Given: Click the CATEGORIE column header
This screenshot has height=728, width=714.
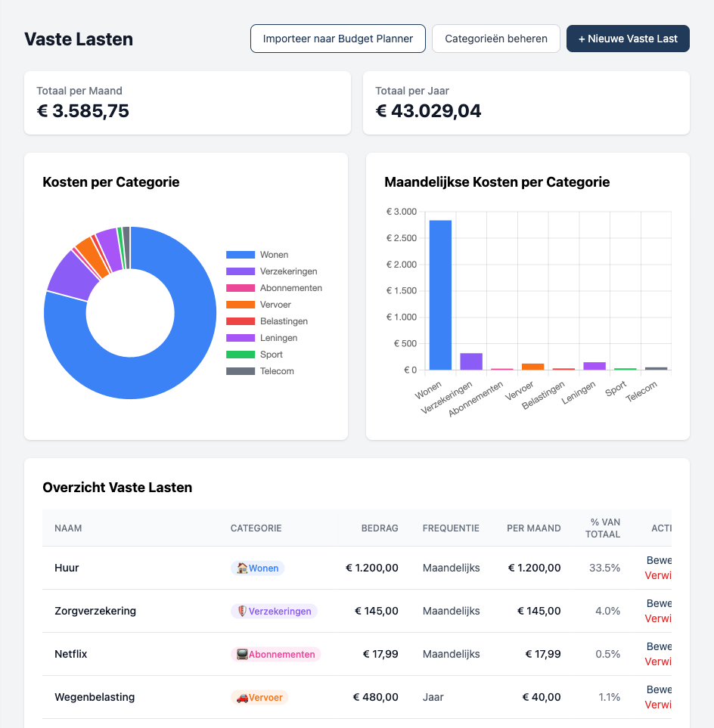Looking at the screenshot, I should tap(256, 528).
